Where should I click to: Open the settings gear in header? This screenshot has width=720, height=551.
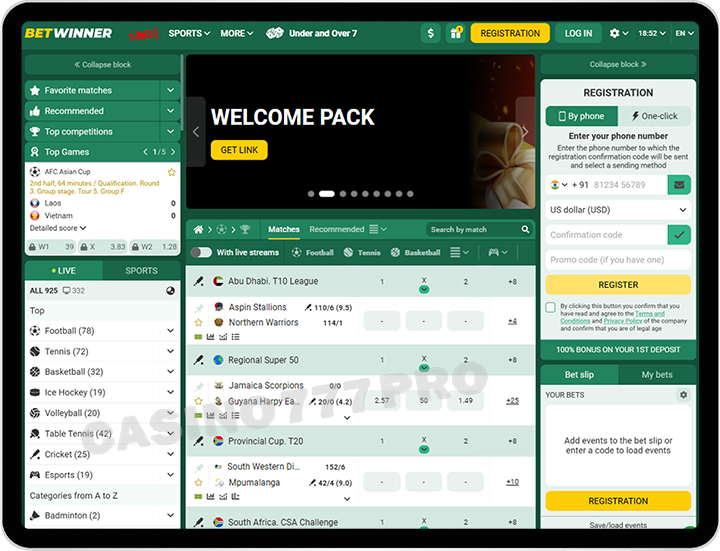coord(614,33)
